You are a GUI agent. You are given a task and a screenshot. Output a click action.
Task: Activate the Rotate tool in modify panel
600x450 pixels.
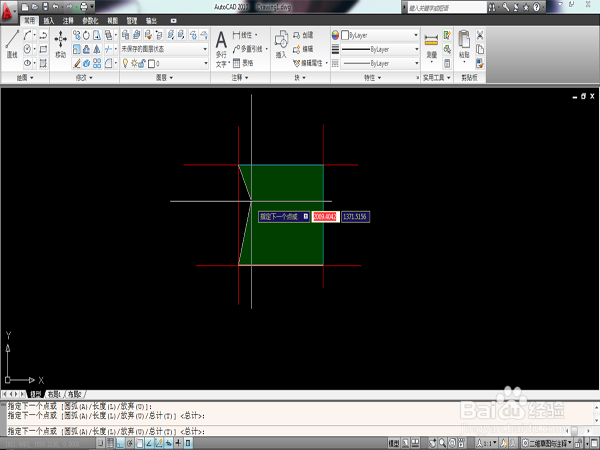87,35
